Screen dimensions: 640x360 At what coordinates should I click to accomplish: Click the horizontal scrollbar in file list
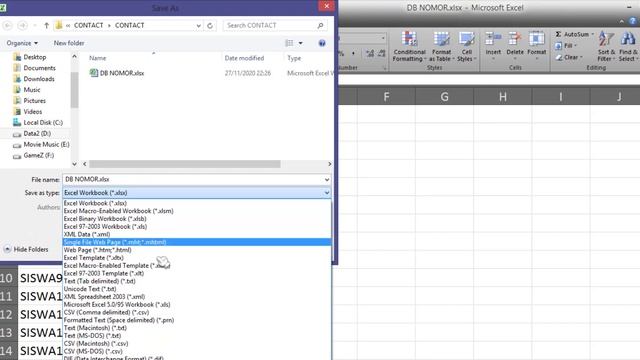click(x=185, y=164)
